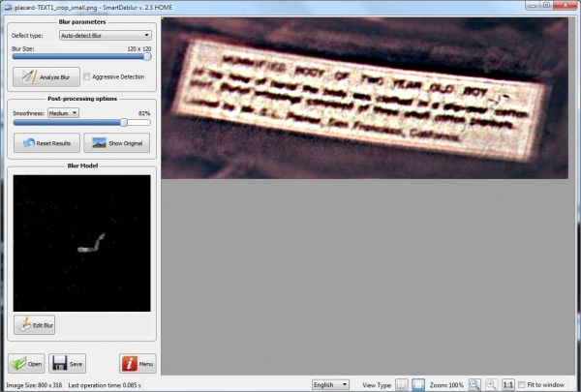
Task: Open the Smoothness level dropdown
Action: (x=63, y=113)
